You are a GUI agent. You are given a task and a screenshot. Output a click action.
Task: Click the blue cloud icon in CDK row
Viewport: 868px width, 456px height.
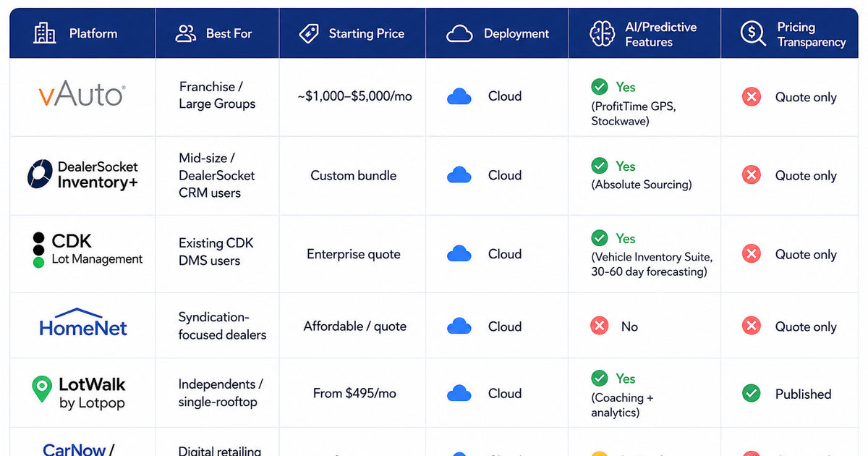[459, 254]
